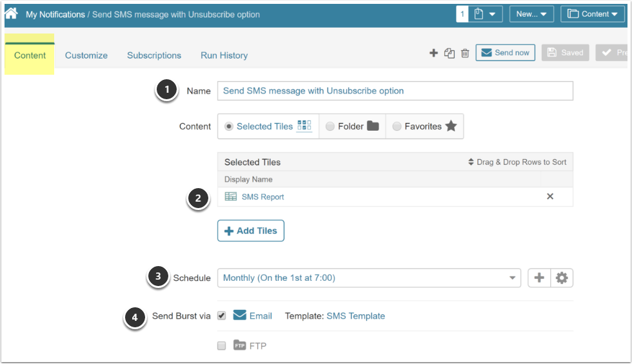Viewport: 632px width, 364px height.
Task: Add a new schedule with plus button
Action: (x=539, y=278)
